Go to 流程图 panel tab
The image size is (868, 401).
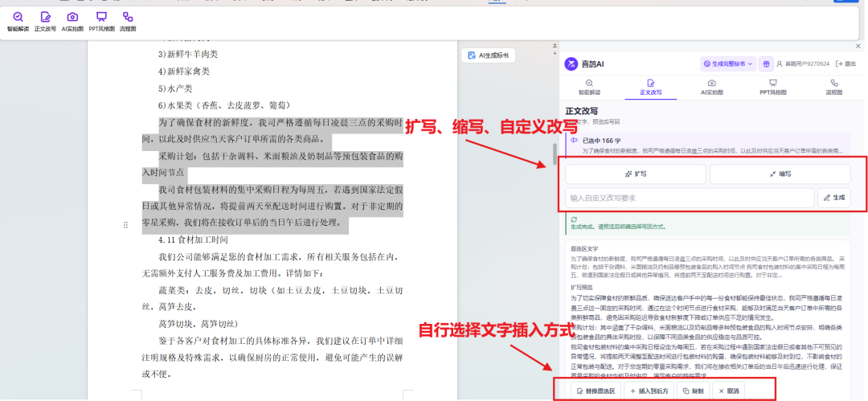833,87
